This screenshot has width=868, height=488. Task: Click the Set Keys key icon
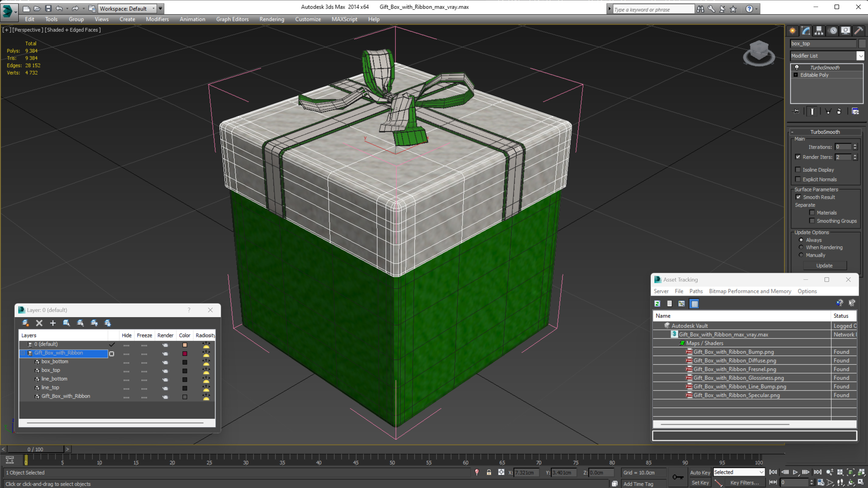click(678, 477)
